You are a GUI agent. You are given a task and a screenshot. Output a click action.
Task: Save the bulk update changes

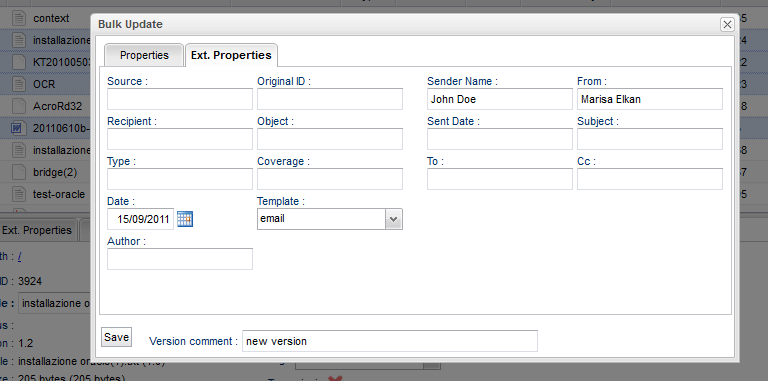[x=117, y=337]
